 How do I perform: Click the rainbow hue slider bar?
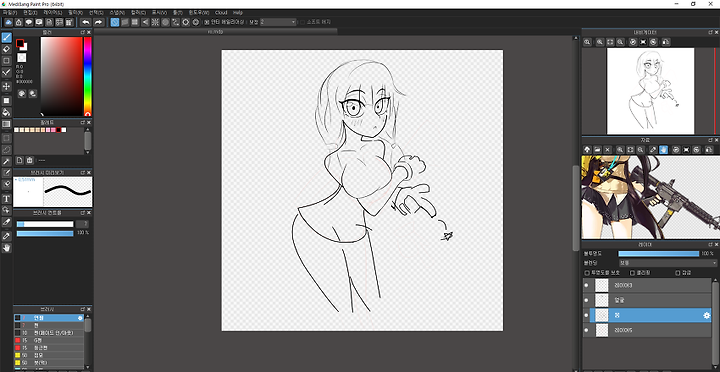coord(88,76)
